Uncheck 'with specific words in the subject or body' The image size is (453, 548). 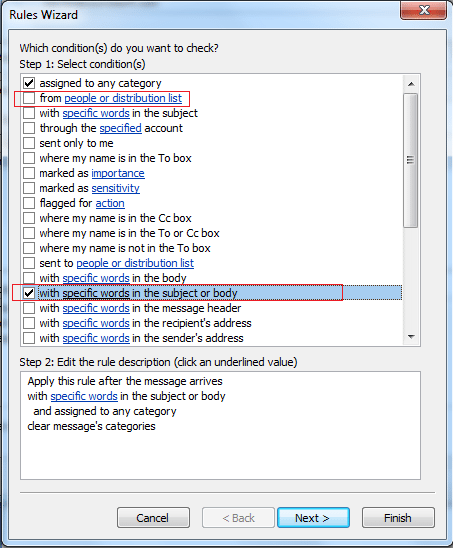tap(29, 293)
